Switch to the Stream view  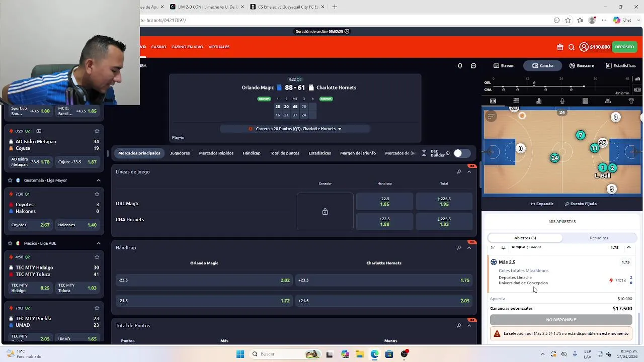504,65
